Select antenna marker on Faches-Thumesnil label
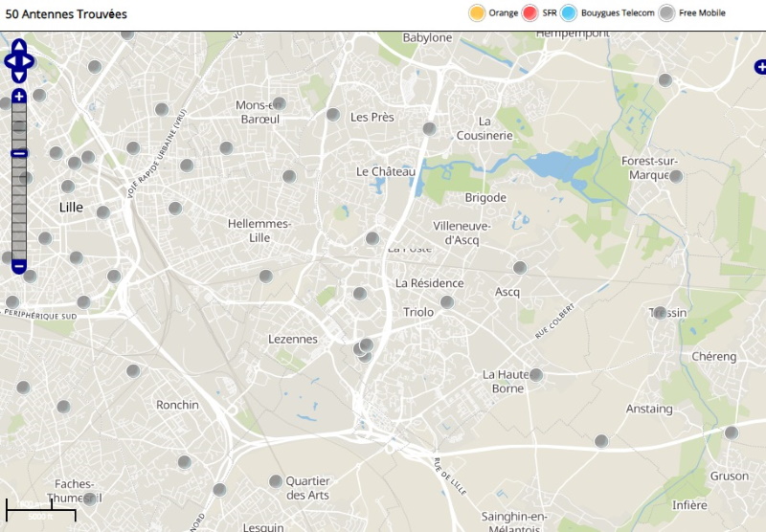Screen dimensions: 766x532 pyautogui.click(x=89, y=499)
